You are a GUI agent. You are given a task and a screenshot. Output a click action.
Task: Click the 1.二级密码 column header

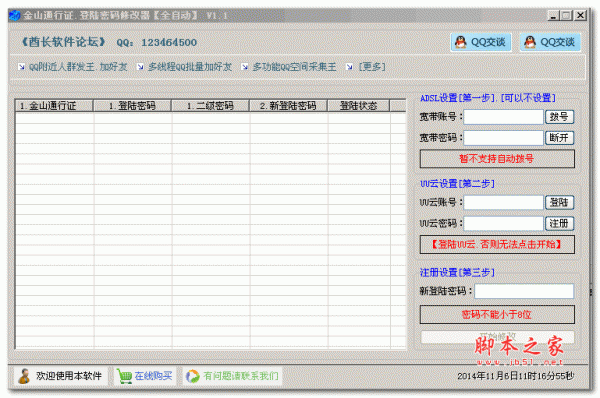[x=210, y=106]
